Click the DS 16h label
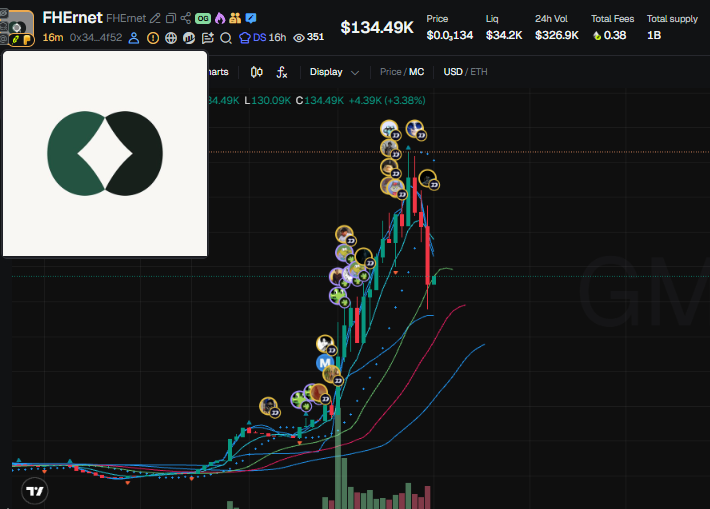Viewport: 710px width, 509px height. (269, 38)
